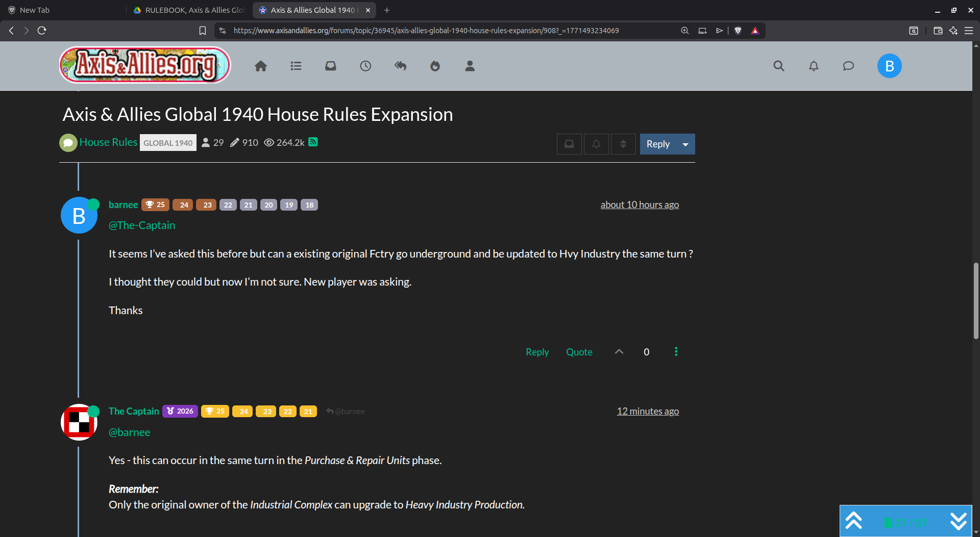This screenshot has height=537, width=980.
Task: Mark this topic as unread
Action: coord(569,144)
